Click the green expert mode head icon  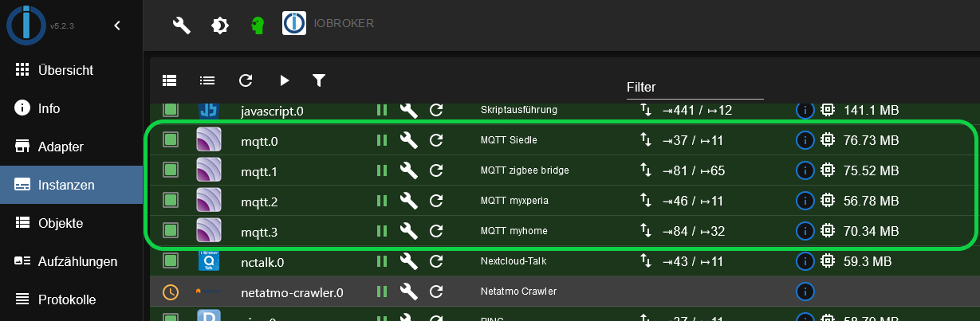[256, 25]
